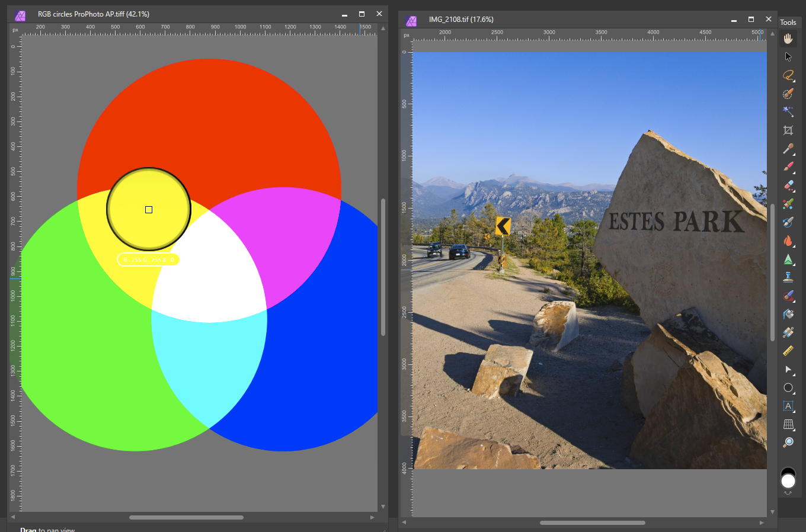Screen dimensions: 806x532
Task: Select the Zoom magnifier tool
Action: tap(788, 443)
